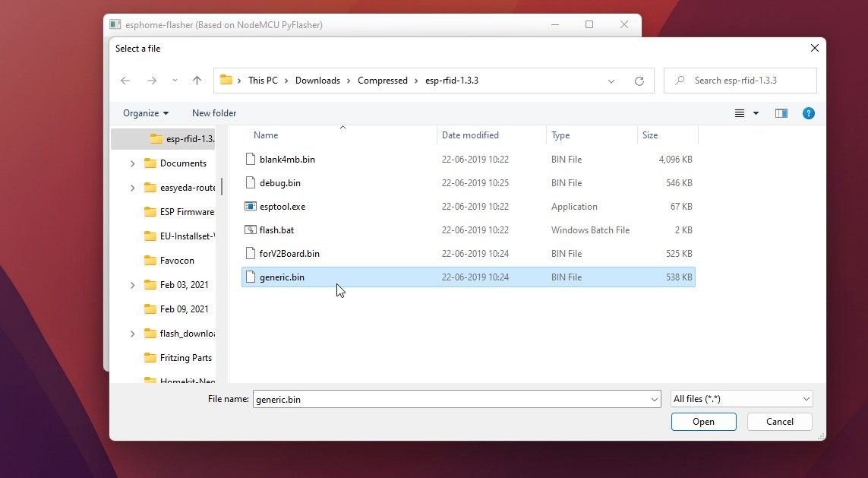Image resolution: width=868 pixels, height=478 pixels.
Task: Click the forV2Board.bin file icon
Action: pos(251,254)
